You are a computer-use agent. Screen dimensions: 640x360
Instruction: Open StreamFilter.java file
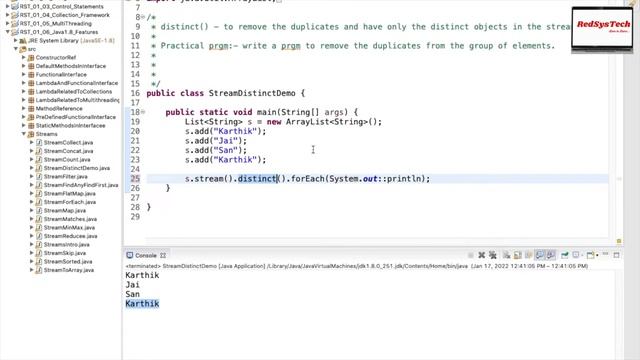point(65,177)
